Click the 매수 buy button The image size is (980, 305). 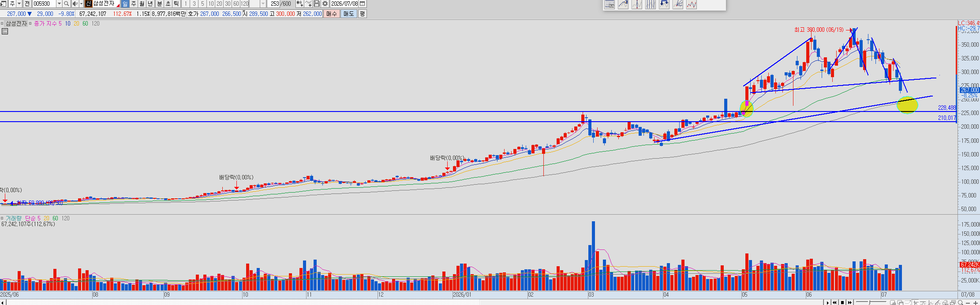tap(331, 14)
